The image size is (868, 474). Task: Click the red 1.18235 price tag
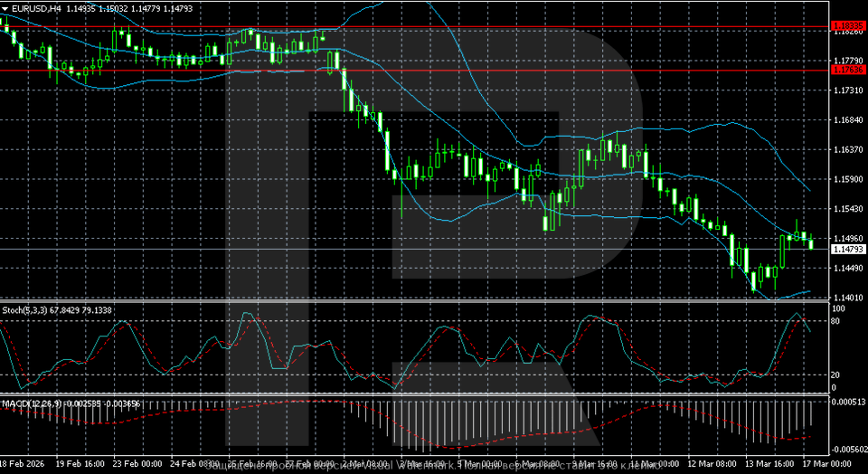[848, 27]
